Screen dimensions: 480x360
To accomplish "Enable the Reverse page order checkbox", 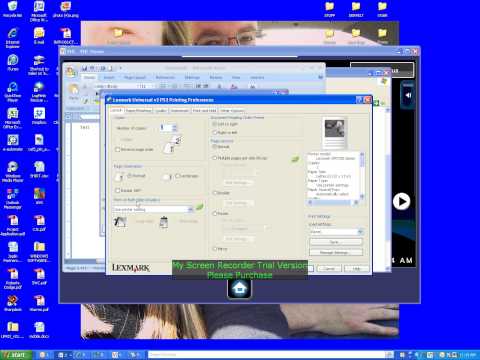I will (x=117, y=150).
